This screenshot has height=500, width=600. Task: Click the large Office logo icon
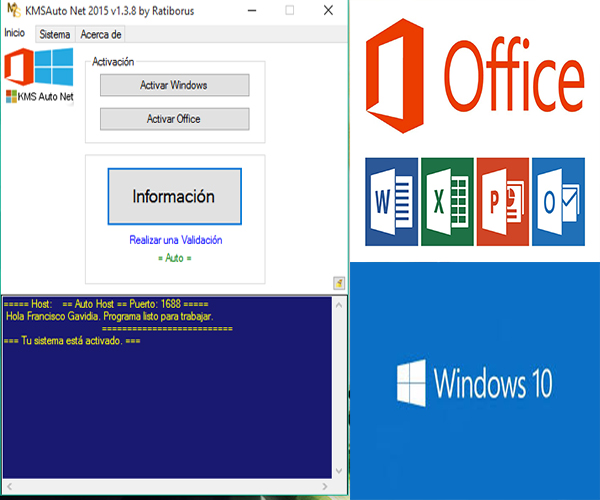click(x=395, y=76)
